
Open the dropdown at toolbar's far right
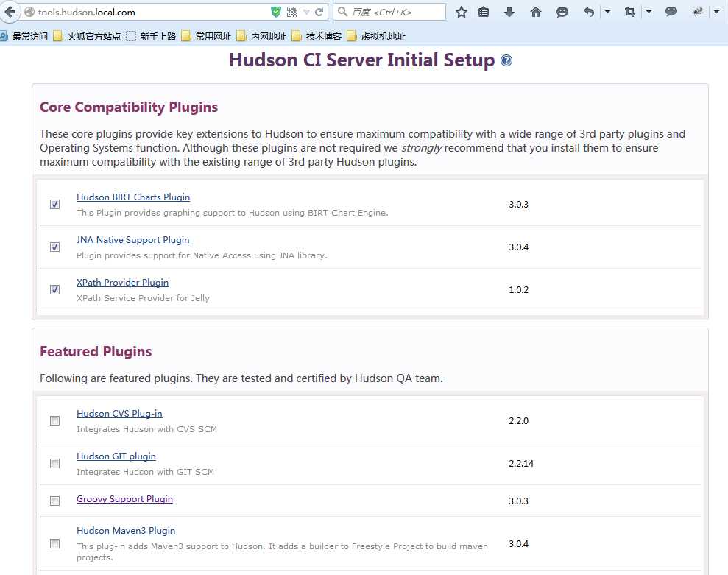coord(716,12)
